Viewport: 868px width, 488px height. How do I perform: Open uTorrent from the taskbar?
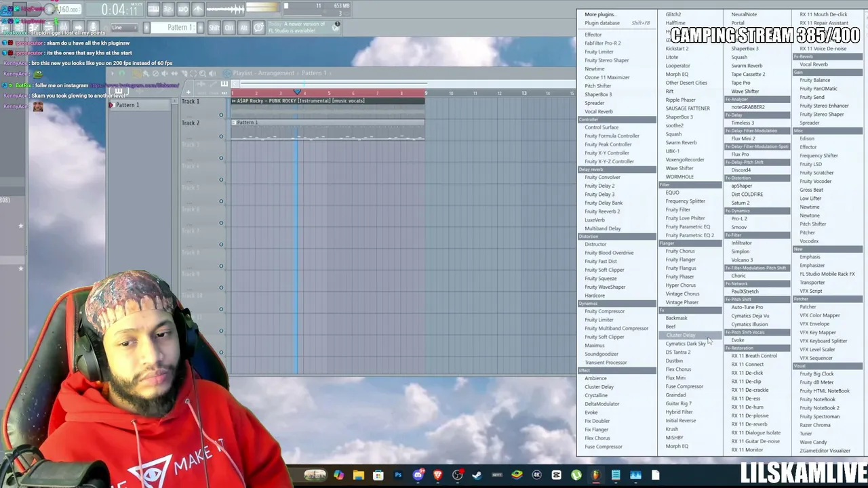pos(576,475)
